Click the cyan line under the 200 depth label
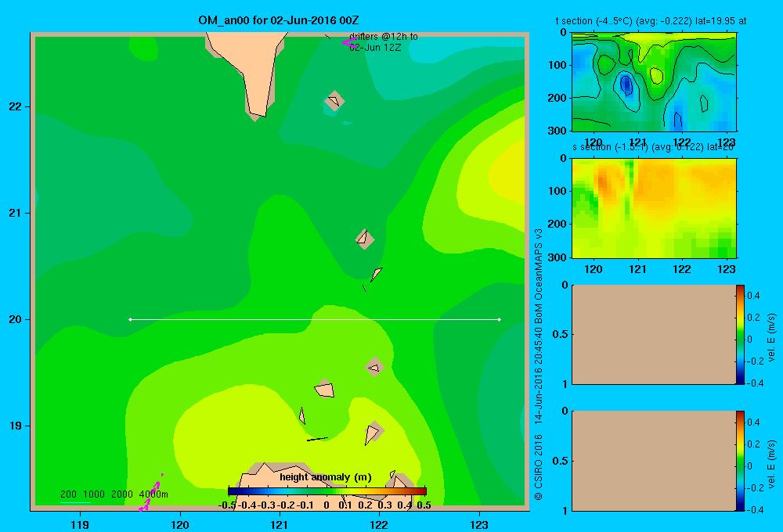The image size is (783, 532). (x=75, y=501)
